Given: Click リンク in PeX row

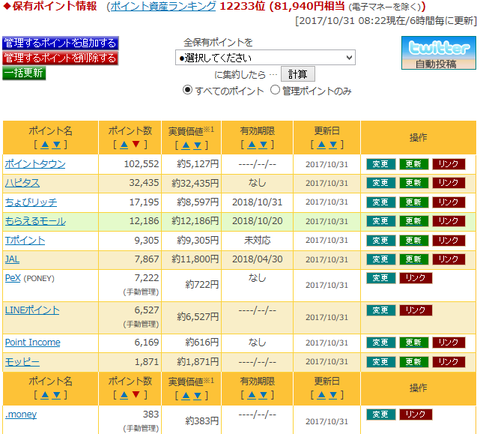Looking at the screenshot, I should pyautogui.click(x=416, y=278).
